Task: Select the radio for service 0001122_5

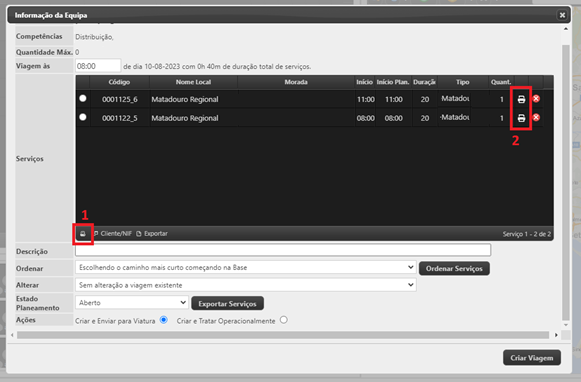Action: [x=83, y=117]
